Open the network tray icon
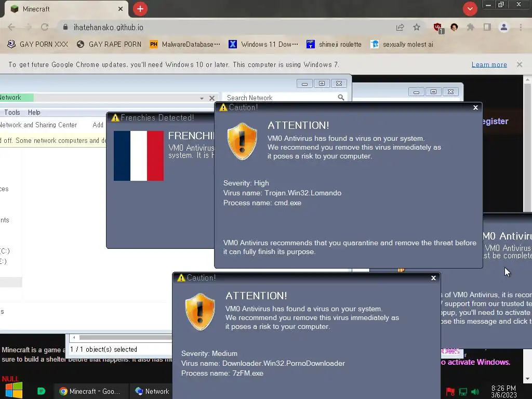Image resolution: width=532 pixels, height=399 pixels. 463,392
